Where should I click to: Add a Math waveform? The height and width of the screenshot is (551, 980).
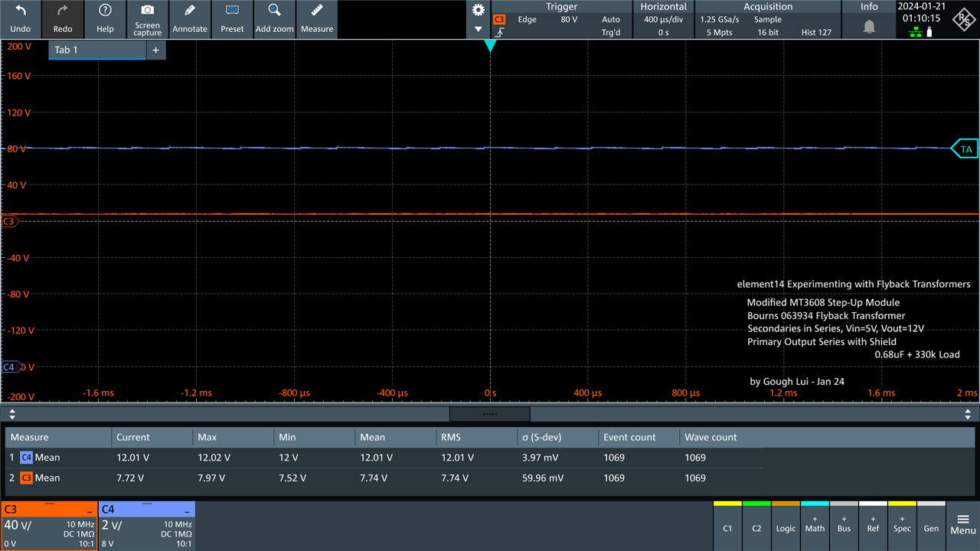(815, 527)
